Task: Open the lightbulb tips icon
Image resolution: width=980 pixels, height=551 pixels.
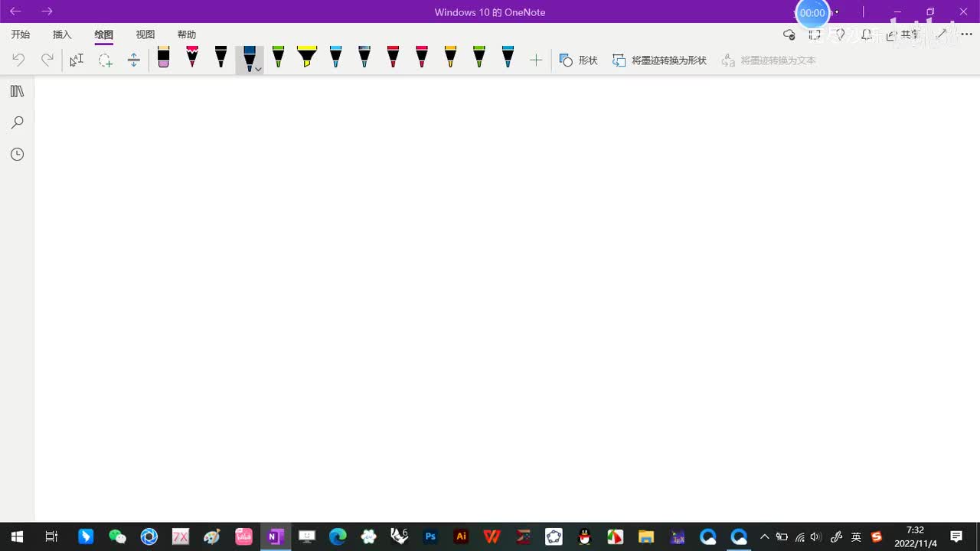Action: [841, 34]
